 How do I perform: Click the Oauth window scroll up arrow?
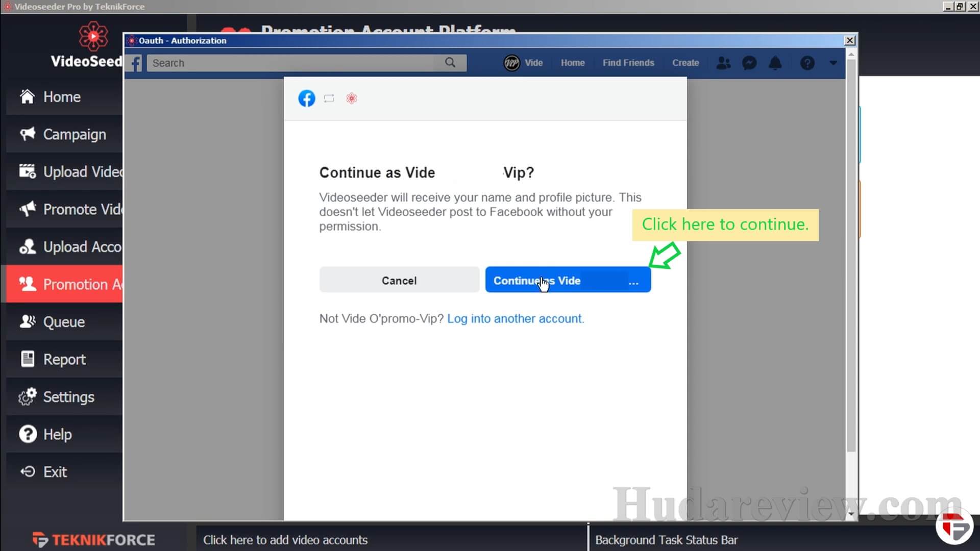(x=850, y=54)
